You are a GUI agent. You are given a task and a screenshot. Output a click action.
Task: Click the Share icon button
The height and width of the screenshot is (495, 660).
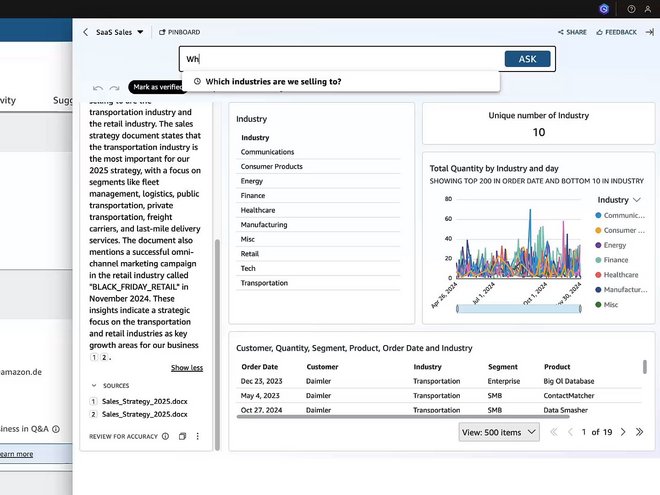[x=572, y=32]
